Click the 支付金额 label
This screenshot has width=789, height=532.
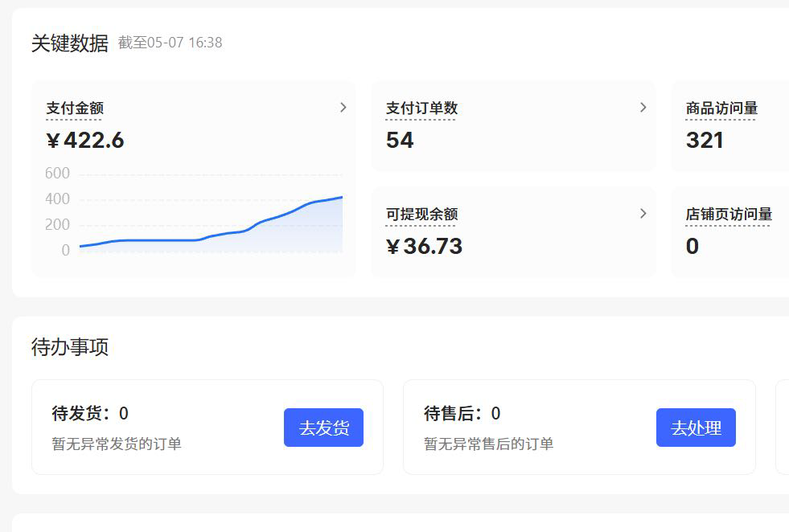(x=75, y=108)
